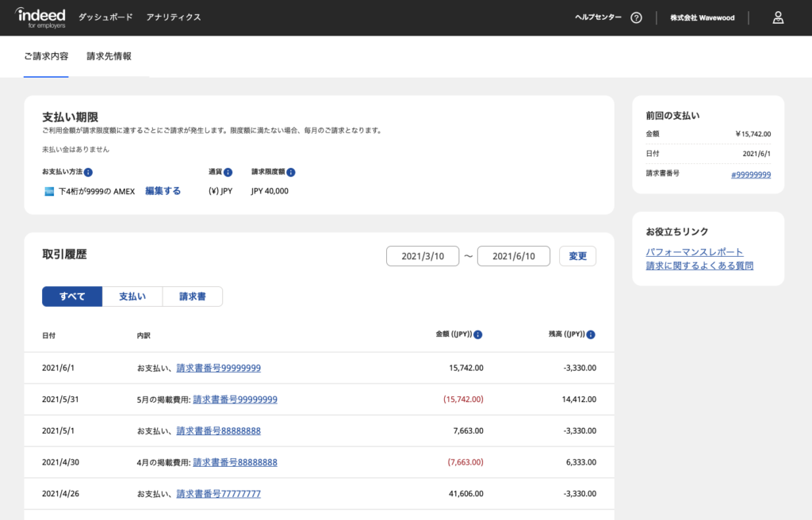Open the help center question mark icon

pyautogui.click(x=636, y=17)
